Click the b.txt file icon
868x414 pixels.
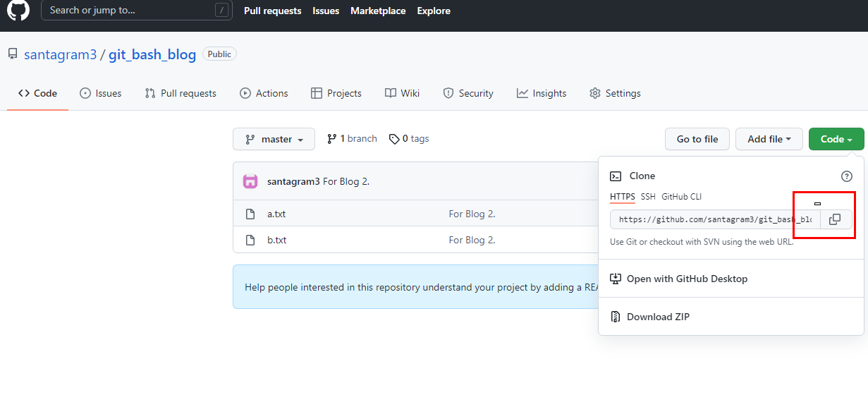250,240
